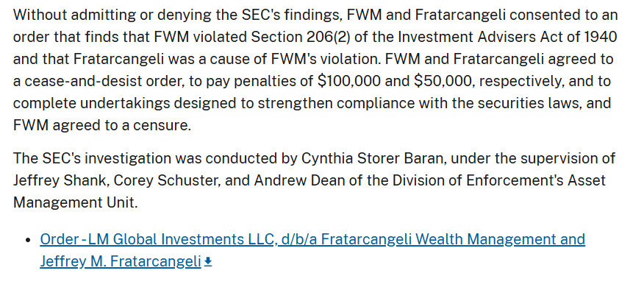Click the "Fratarcangeli Wealth Management" portion of link

pos(432,239)
